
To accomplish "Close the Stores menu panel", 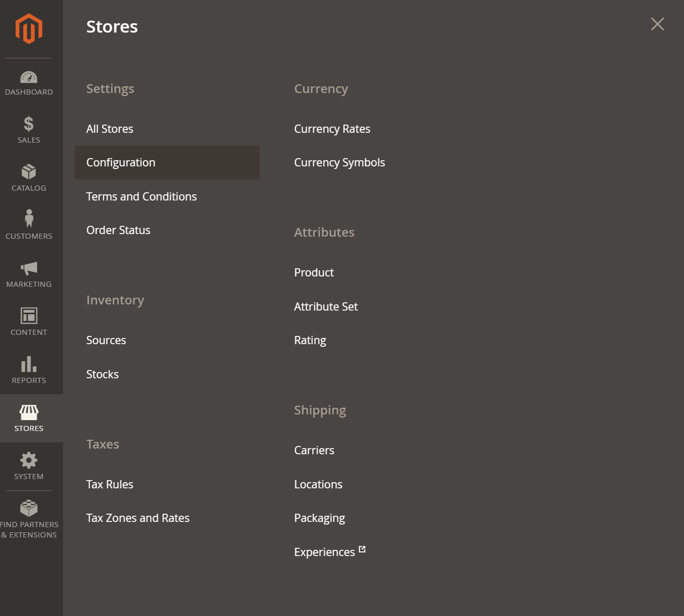I will coord(658,24).
